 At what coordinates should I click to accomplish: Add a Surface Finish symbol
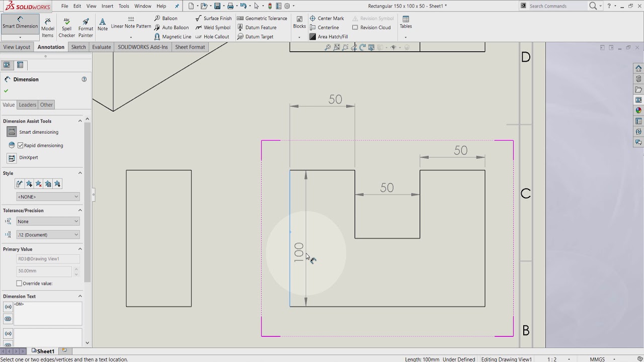click(213, 18)
